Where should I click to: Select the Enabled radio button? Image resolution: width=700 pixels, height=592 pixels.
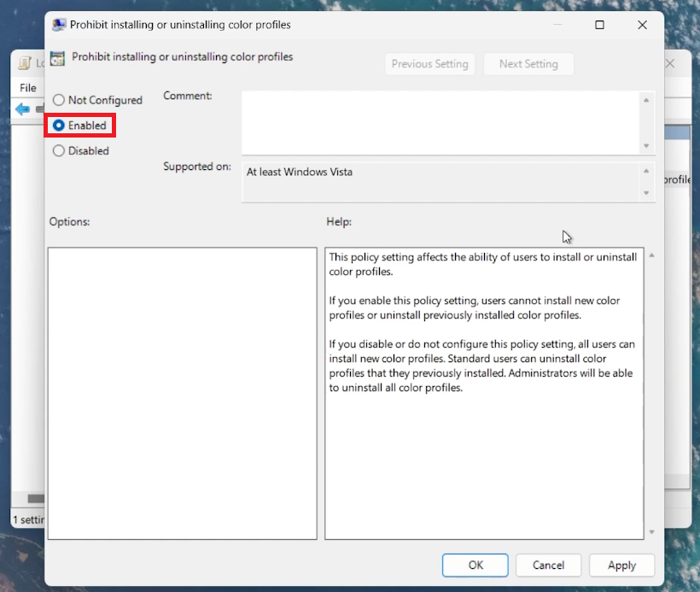click(x=58, y=125)
